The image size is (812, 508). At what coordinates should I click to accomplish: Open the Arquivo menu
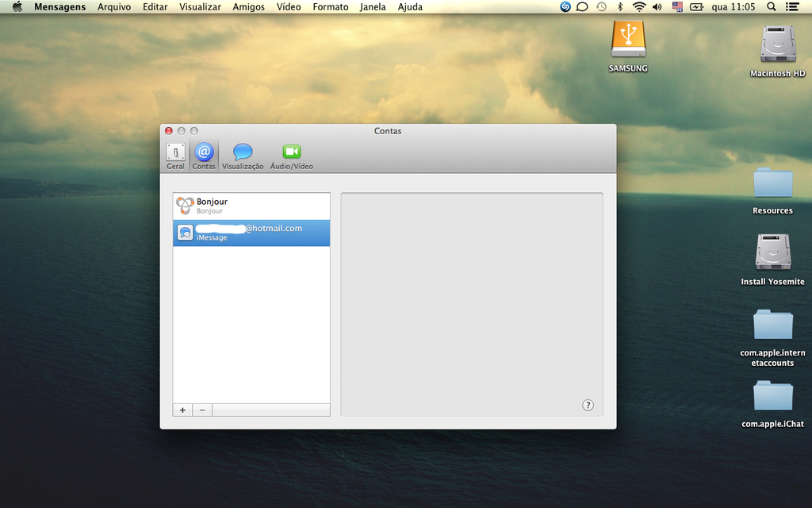point(114,6)
